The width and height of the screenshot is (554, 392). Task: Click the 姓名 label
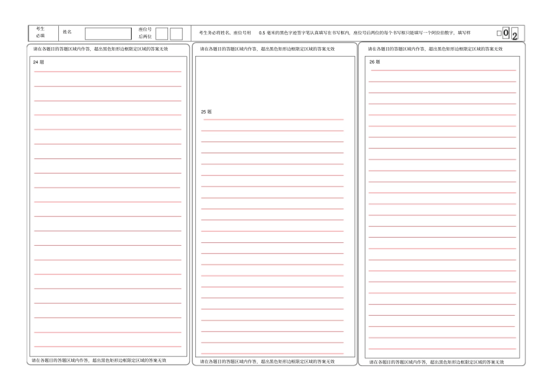[x=67, y=32]
